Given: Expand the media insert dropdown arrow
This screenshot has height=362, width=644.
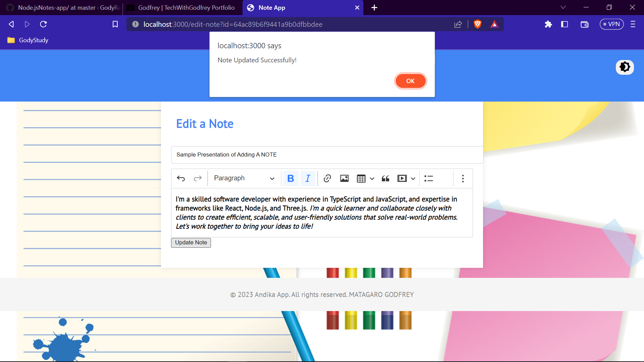Looking at the screenshot, I should tap(413, 178).
